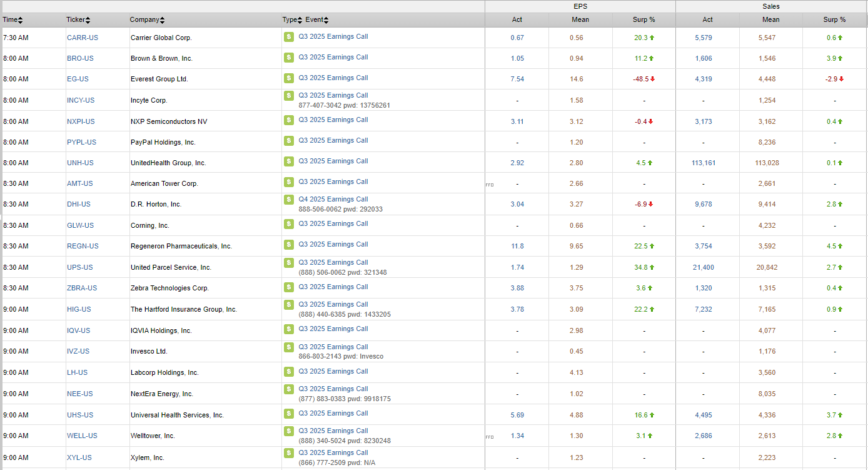Sort events using the Event column arrows

pyautogui.click(x=326, y=20)
